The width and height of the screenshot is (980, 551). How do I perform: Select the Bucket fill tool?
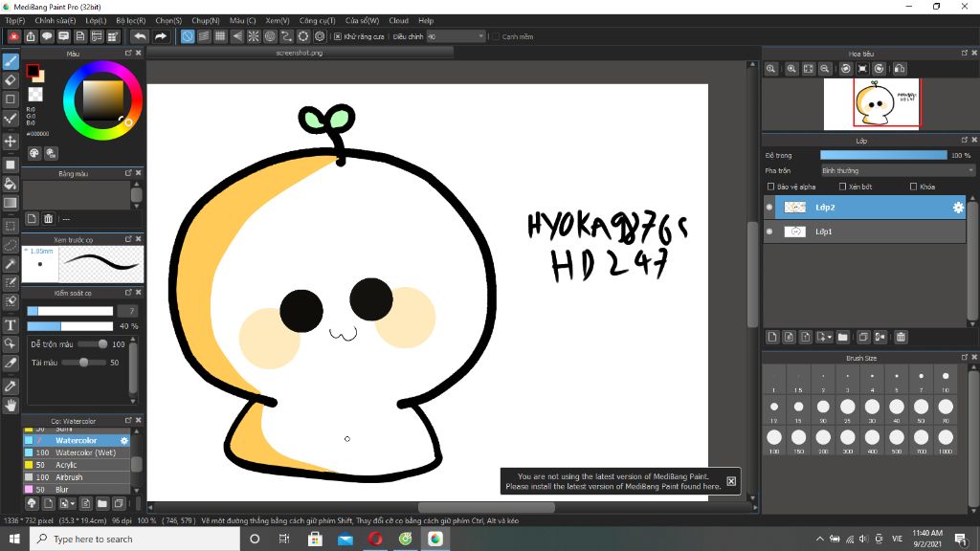pyautogui.click(x=11, y=184)
